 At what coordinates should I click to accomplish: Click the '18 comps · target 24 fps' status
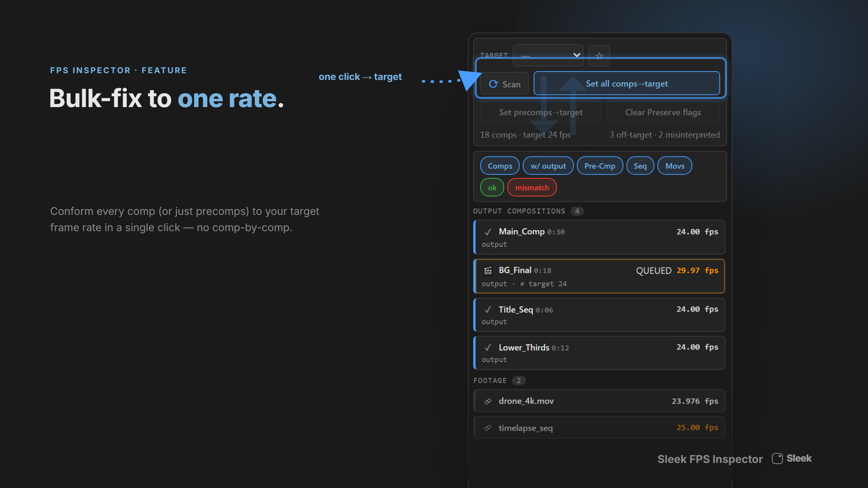525,135
